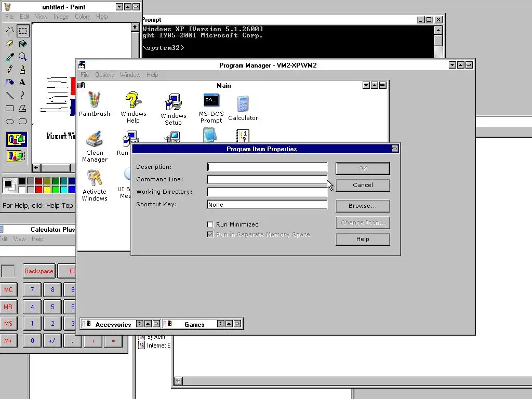Viewport: 532px width, 399px height.
Task: Open the Paintbrush program icon
Action: (x=95, y=104)
